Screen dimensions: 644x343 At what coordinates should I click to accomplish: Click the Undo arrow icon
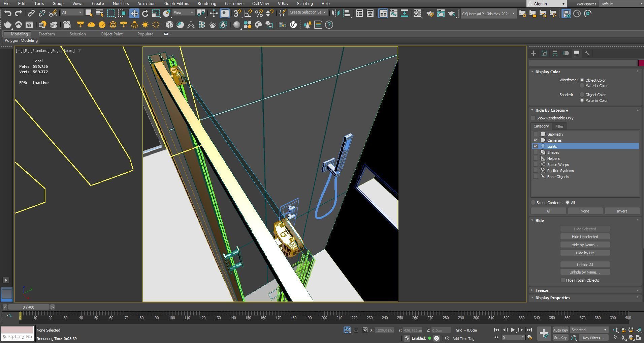pyautogui.click(x=8, y=13)
